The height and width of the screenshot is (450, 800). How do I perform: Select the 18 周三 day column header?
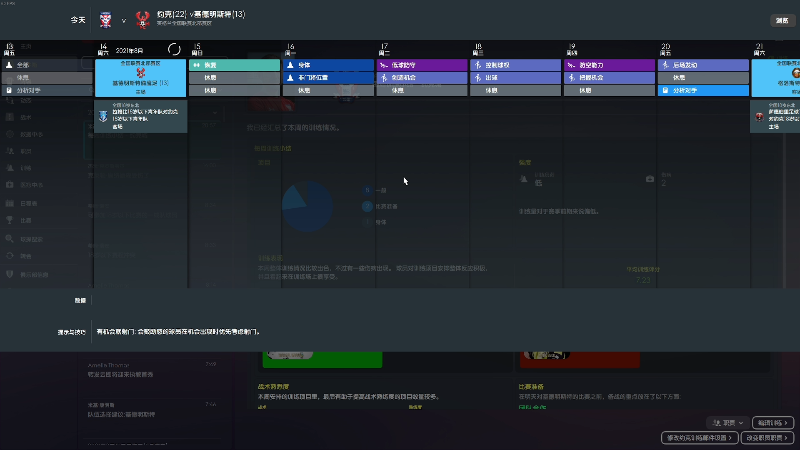click(478, 49)
